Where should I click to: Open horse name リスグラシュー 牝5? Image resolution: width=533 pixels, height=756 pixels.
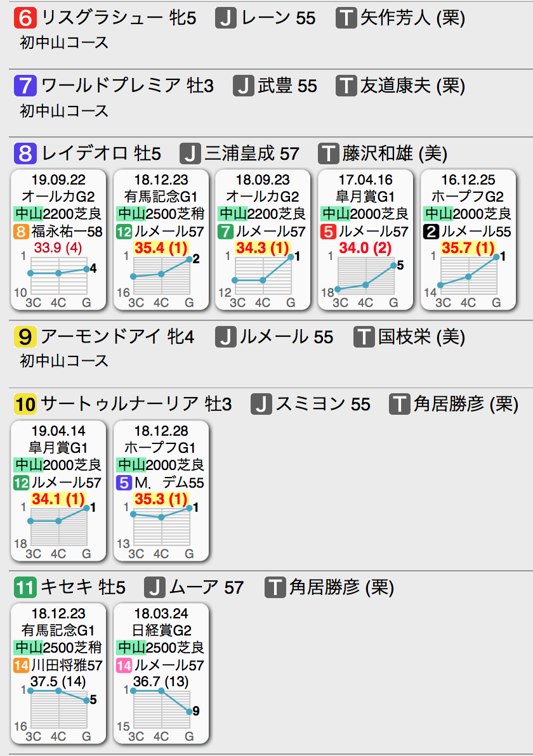(119, 18)
